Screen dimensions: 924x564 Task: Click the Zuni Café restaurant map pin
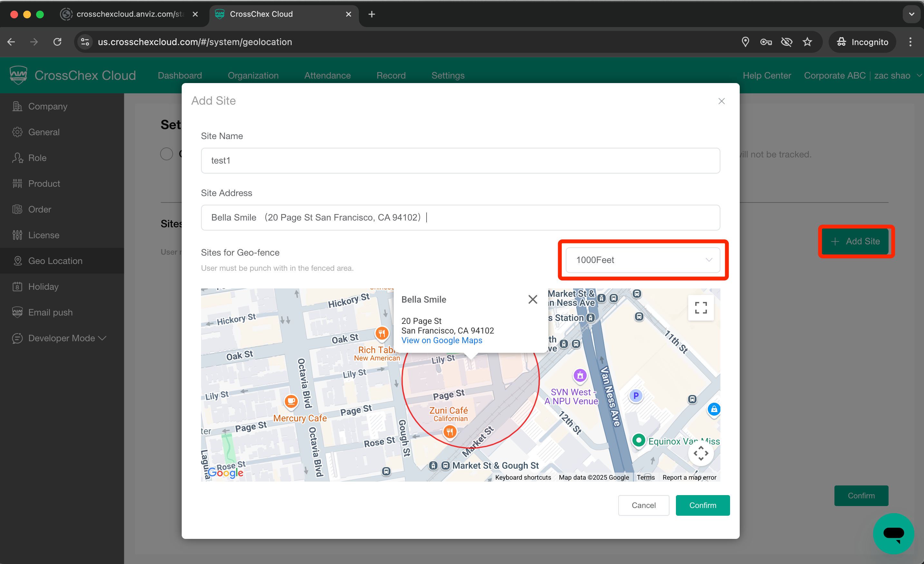pyautogui.click(x=450, y=432)
